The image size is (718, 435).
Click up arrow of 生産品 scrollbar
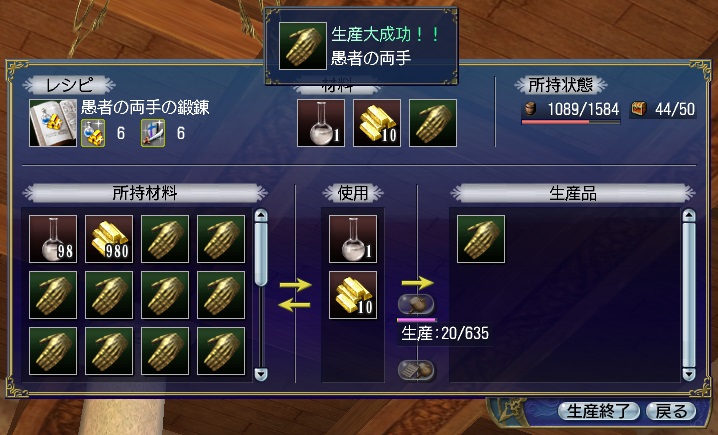pos(689,215)
